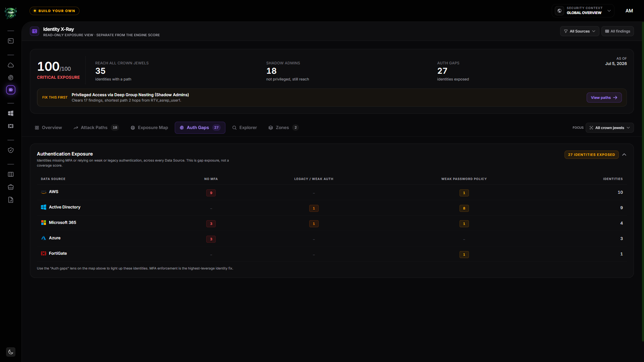Open the Windows logo sidebar item
Image resolution: width=644 pixels, height=362 pixels.
click(11, 113)
